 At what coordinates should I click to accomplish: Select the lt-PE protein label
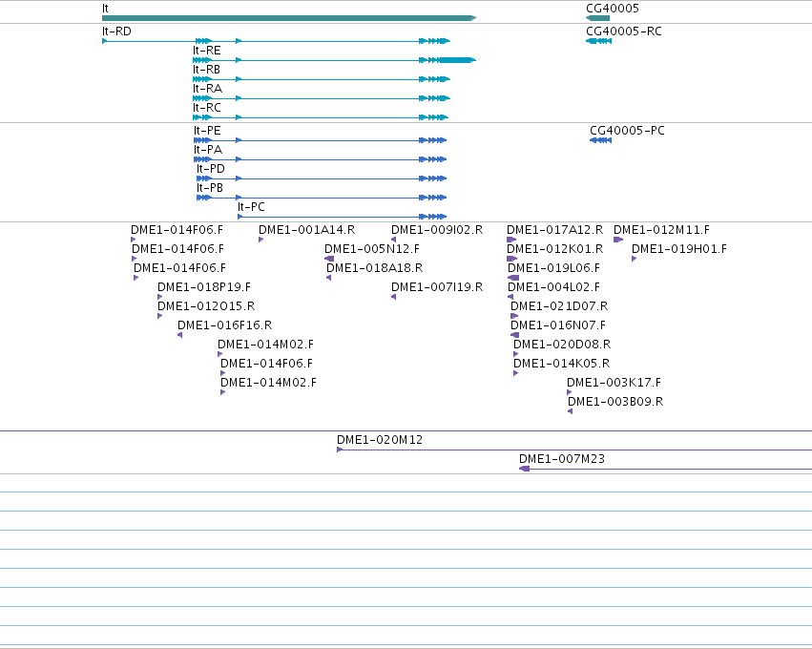(207, 131)
